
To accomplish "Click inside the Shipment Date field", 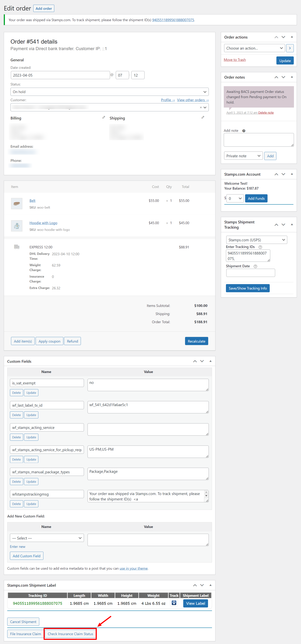I will pos(250,273).
